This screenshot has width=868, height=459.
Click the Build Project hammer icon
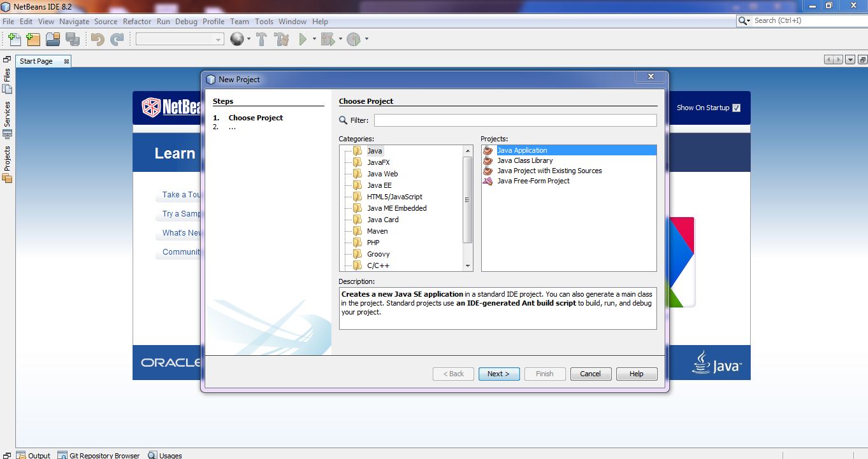click(261, 39)
